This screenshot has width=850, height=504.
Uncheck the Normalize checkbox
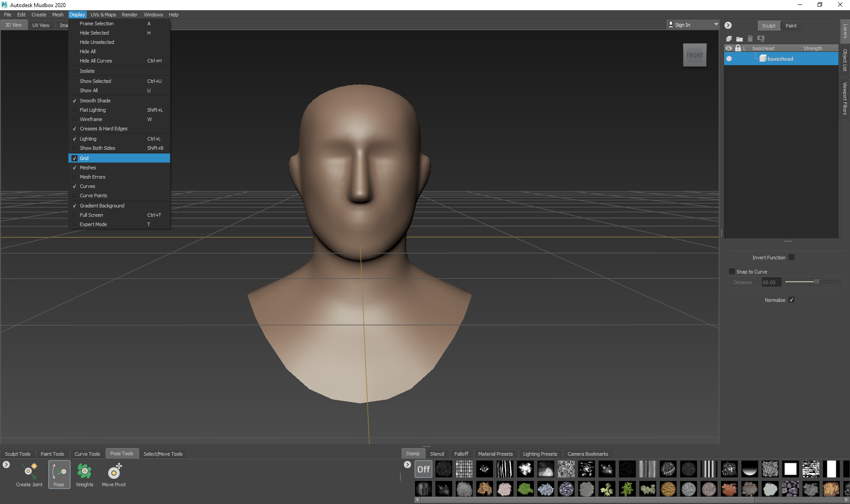(791, 300)
